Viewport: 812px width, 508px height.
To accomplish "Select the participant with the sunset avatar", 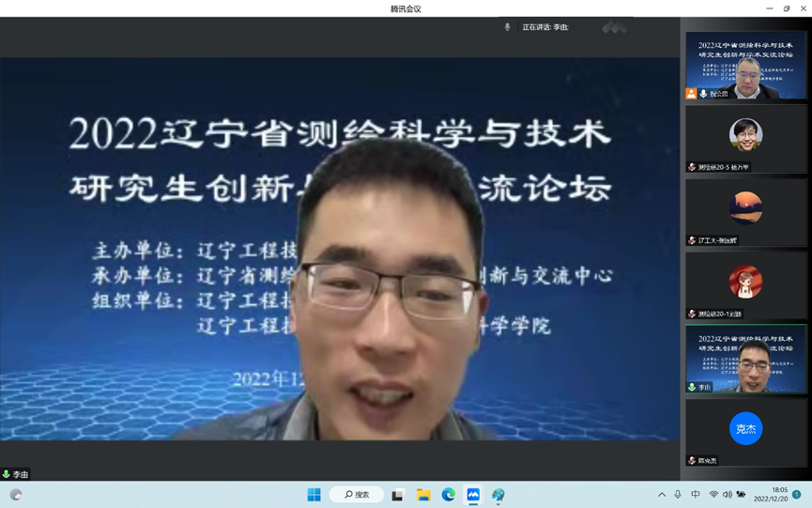I will point(745,212).
